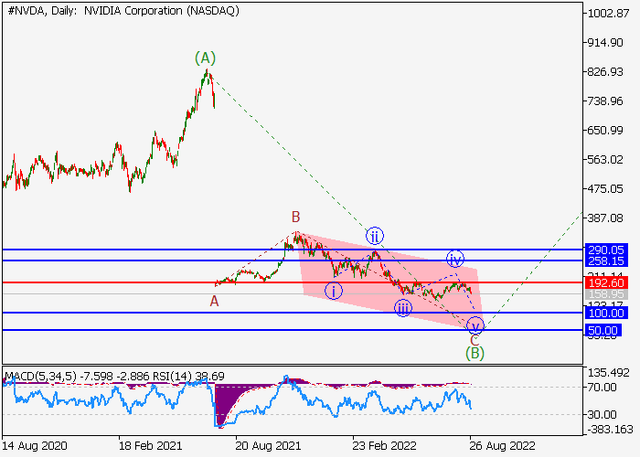The height and width of the screenshot is (457, 640).
Task: Select the red B wave label
Action: click(296, 217)
